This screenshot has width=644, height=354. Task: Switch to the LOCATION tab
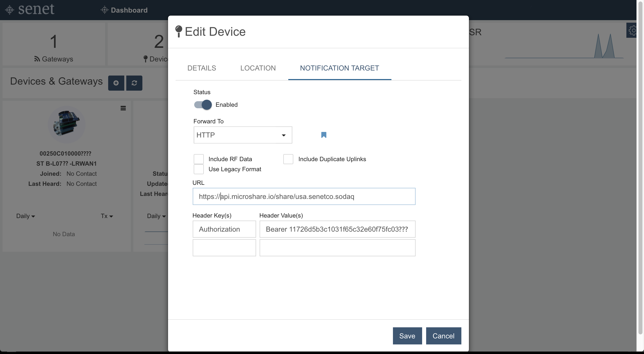coord(258,67)
